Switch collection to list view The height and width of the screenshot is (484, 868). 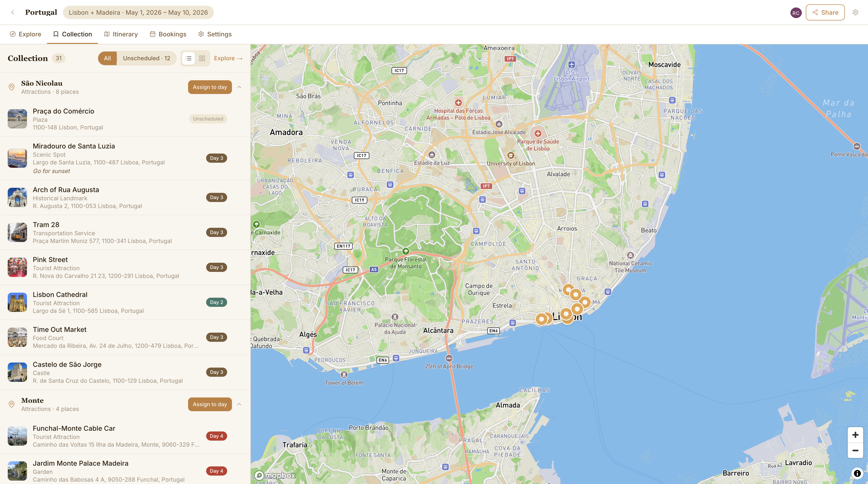188,58
